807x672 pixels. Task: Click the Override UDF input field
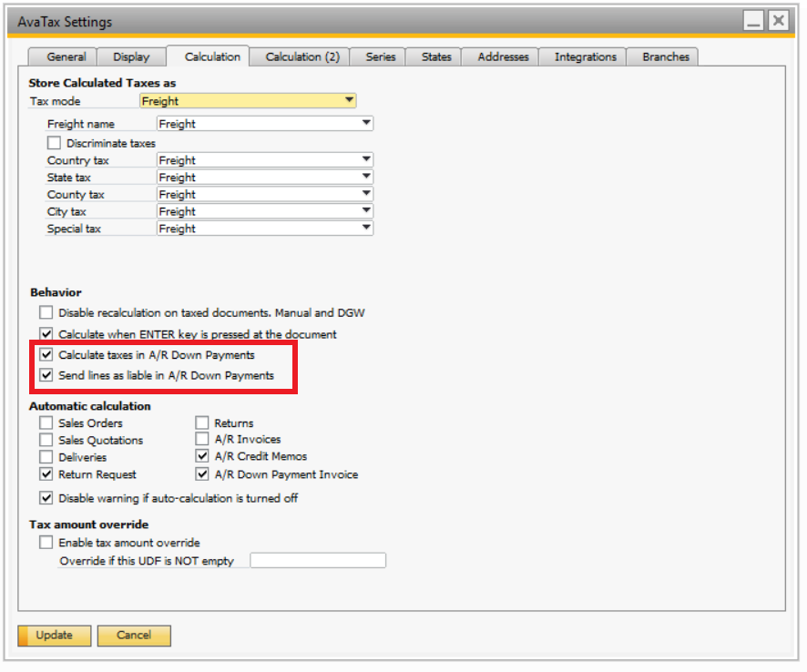click(x=318, y=560)
